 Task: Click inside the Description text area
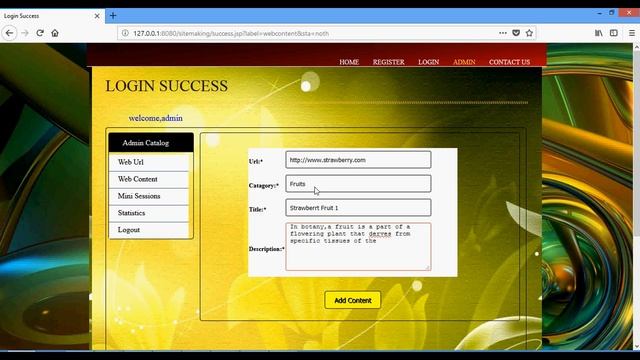point(358,247)
